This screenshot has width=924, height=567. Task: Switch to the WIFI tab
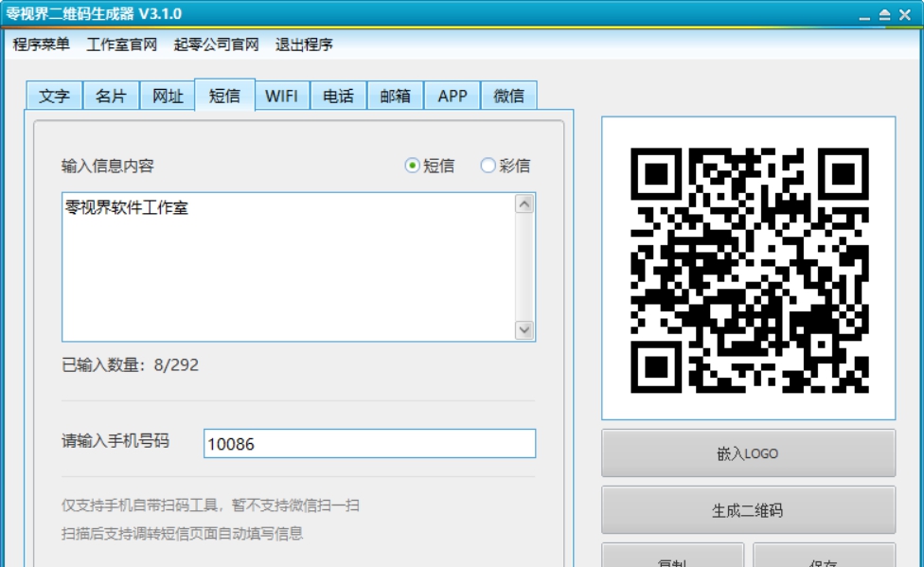tap(281, 96)
